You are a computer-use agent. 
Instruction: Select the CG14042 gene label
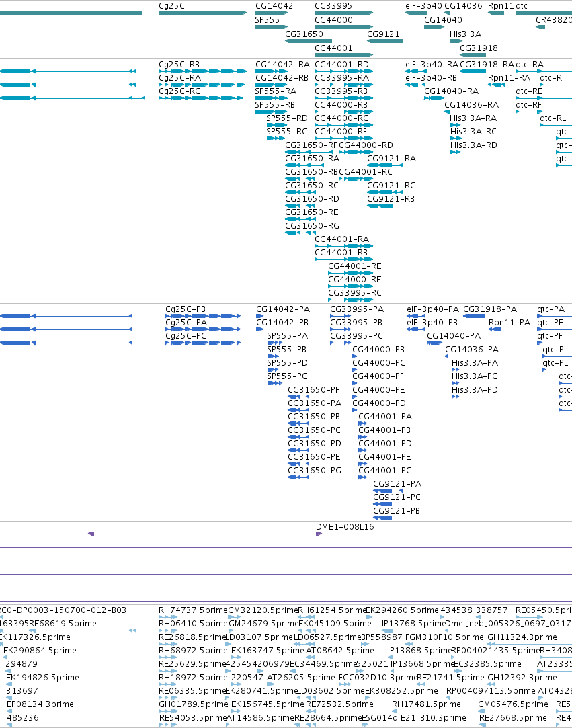(x=274, y=6)
